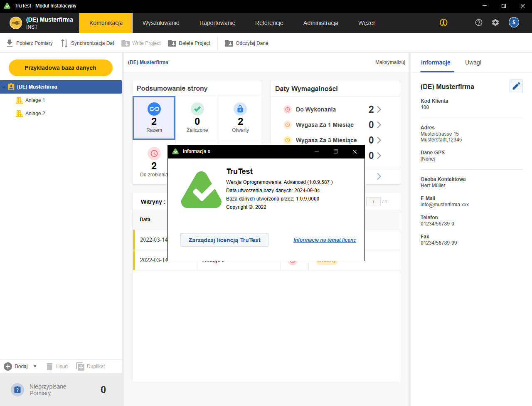532x406 pixels.
Task: Switch to the Uwagi tab
Action: (x=473, y=62)
